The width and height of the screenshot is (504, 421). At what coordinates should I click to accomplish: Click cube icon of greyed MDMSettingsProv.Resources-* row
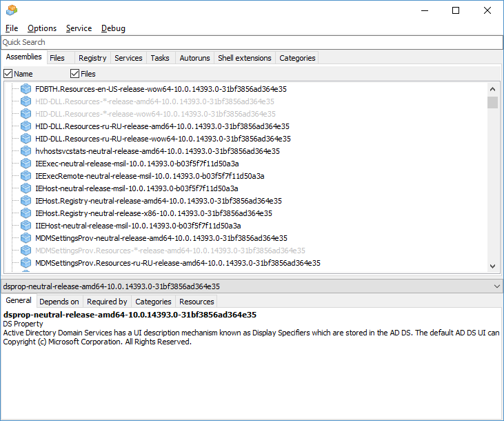[x=26, y=251]
